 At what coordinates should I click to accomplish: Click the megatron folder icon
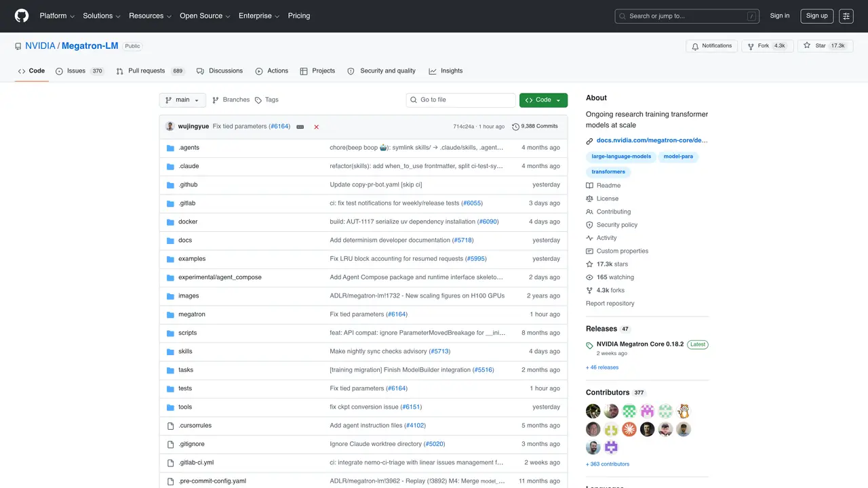coord(171,314)
